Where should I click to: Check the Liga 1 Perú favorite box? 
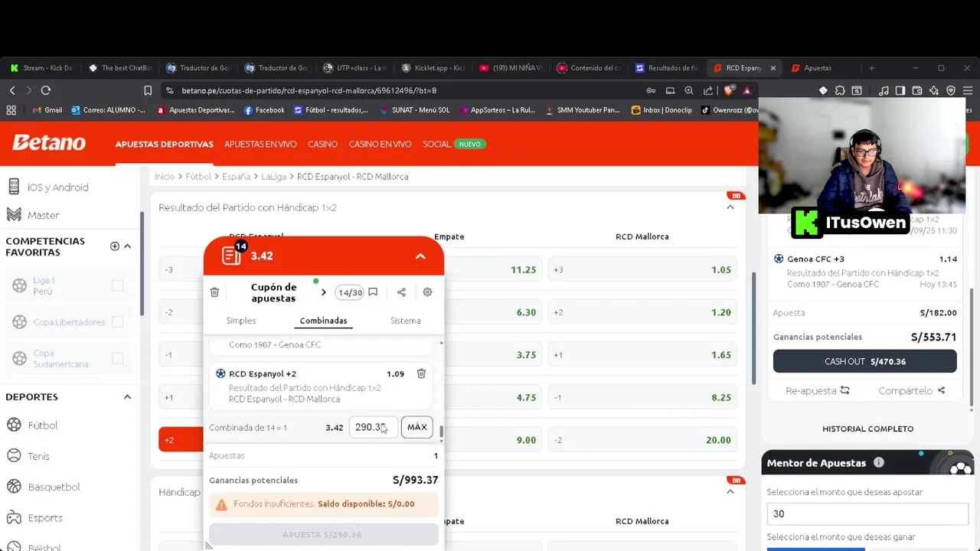tap(117, 285)
